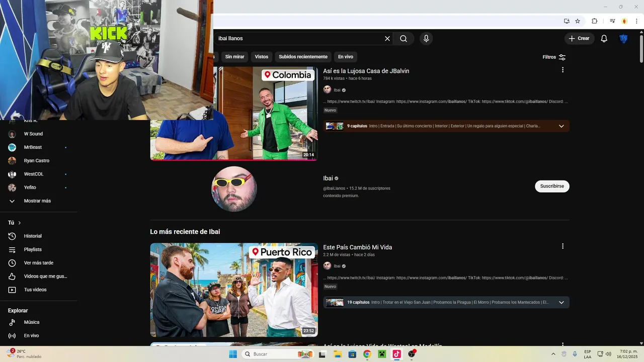Image resolution: width=644 pixels, height=362 pixels.
Task: Expand subscriptions with Mostrar más
Action: coord(38,201)
